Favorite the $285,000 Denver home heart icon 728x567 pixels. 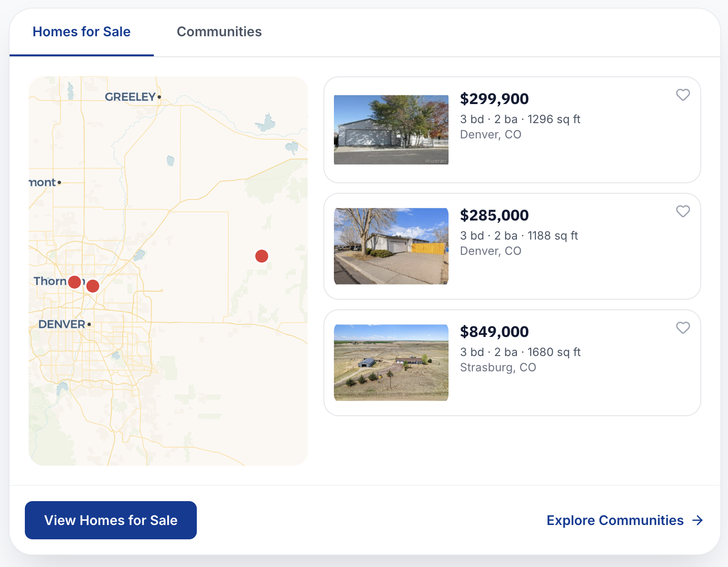click(x=683, y=211)
